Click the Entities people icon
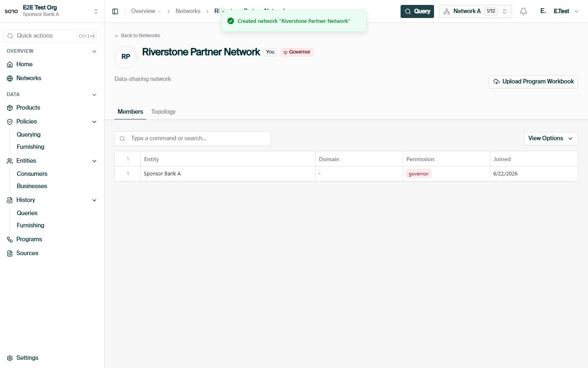Image resolution: width=588 pixels, height=368 pixels. click(x=10, y=161)
